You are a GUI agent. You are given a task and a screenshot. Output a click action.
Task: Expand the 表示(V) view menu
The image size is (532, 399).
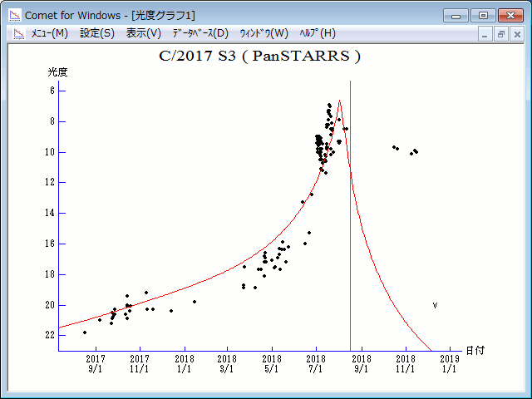[x=143, y=33]
